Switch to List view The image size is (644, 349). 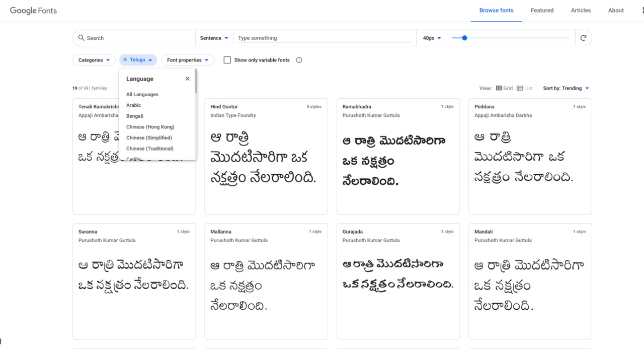525,88
